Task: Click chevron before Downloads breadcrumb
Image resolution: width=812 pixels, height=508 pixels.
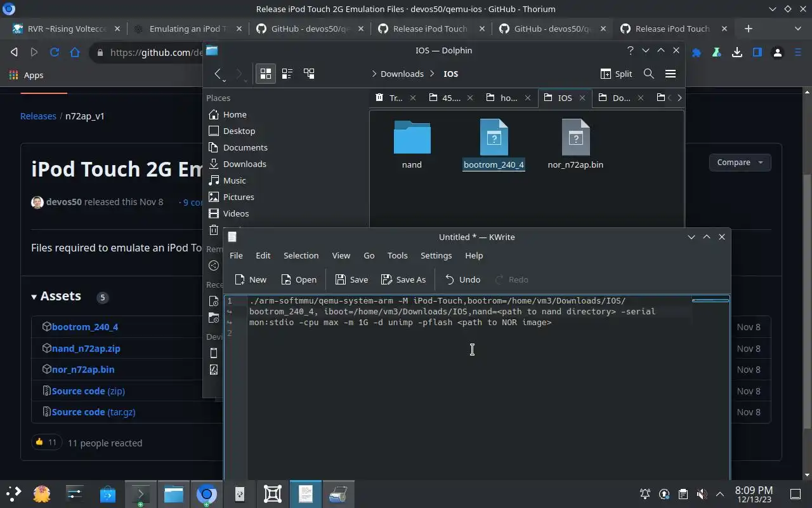Action: (x=374, y=74)
